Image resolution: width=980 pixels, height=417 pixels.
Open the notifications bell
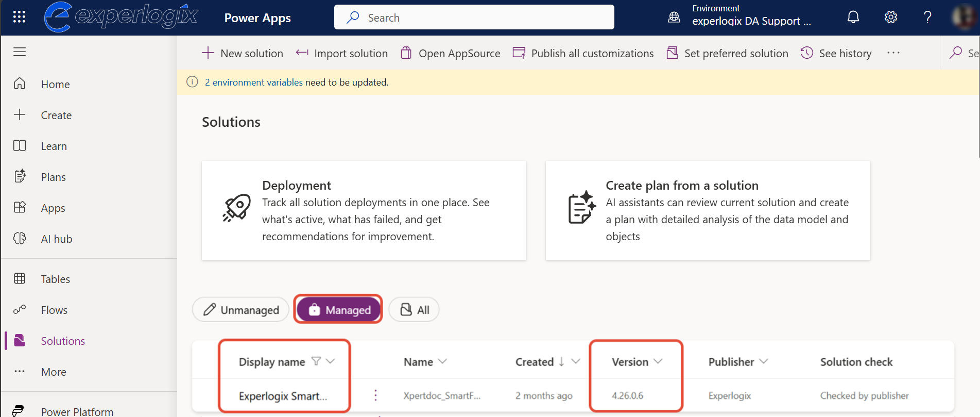click(853, 17)
